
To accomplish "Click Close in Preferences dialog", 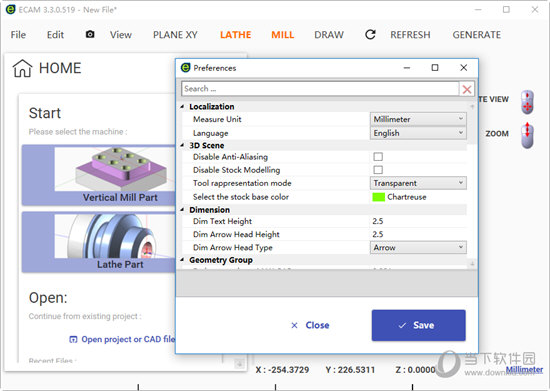I will point(310,325).
